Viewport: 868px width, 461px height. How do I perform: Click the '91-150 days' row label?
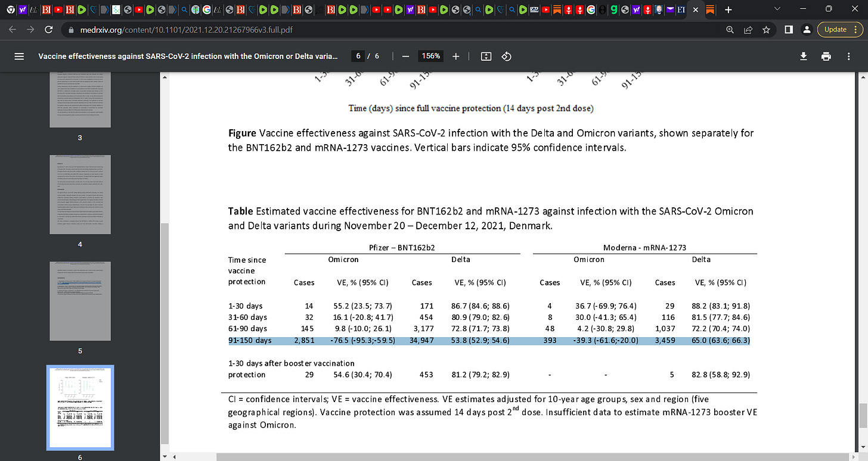[250, 341]
